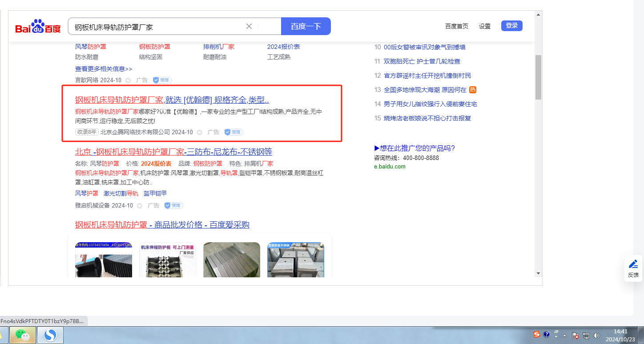This screenshot has height=344, width=644.
Task: Click the 保障 badge beside 雅启机械设备
Action: coord(173,205)
